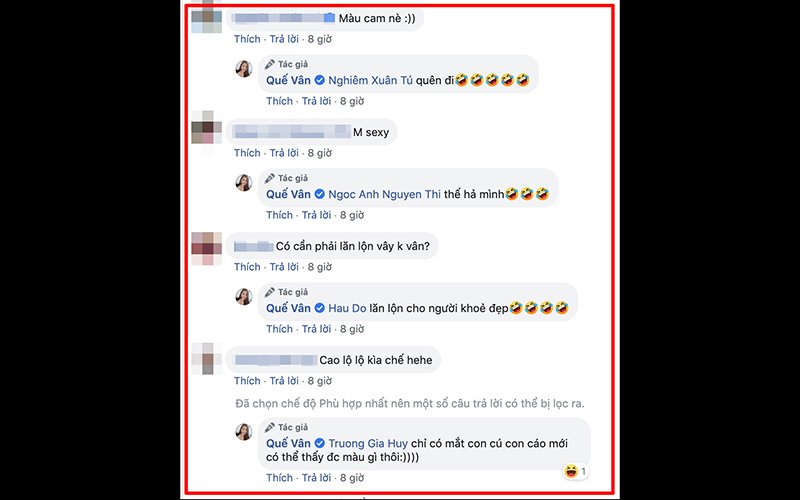Reply to the 'M sexy' comment
This screenshot has height=500, width=800.
coord(284,153)
